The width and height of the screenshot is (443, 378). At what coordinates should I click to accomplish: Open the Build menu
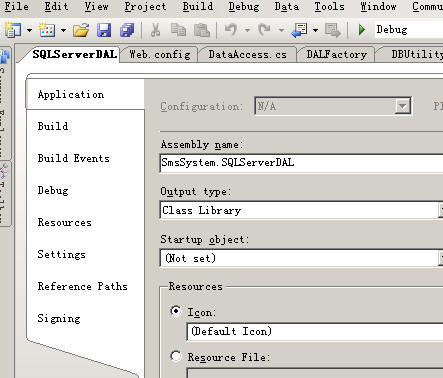pyautogui.click(x=198, y=6)
